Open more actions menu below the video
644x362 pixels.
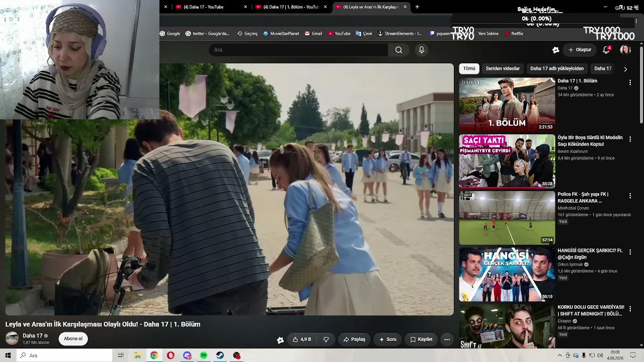click(447, 339)
